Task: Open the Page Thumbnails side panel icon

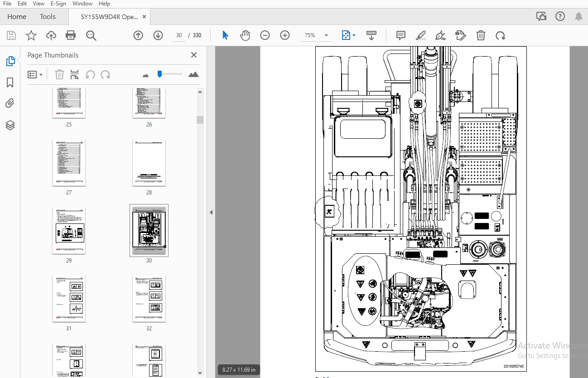Action: click(x=10, y=61)
